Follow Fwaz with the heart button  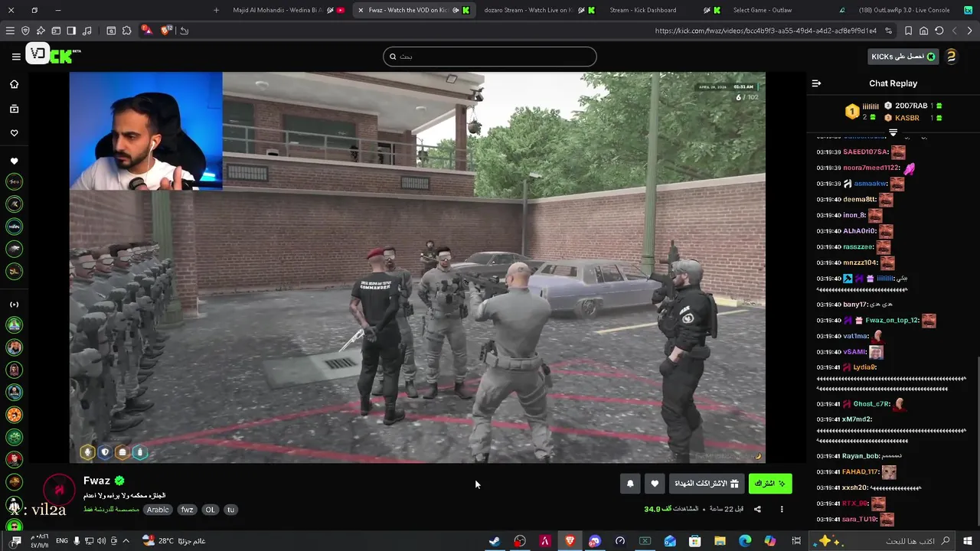[655, 484]
